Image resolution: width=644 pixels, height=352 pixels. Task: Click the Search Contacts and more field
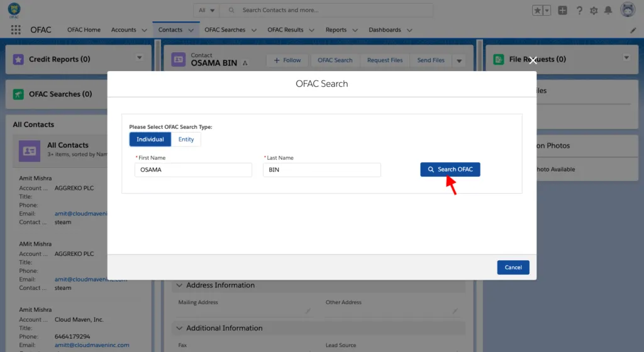tap(326, 10)
